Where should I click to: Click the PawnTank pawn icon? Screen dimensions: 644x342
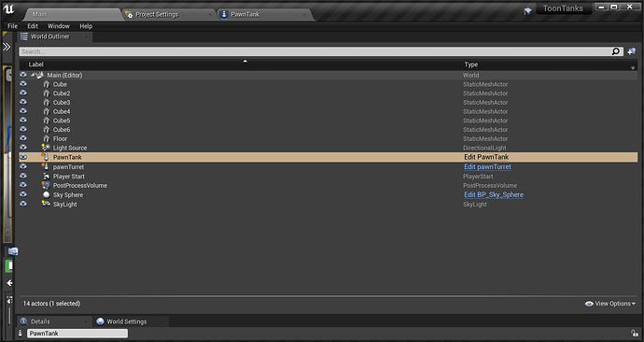click(46, 157)
